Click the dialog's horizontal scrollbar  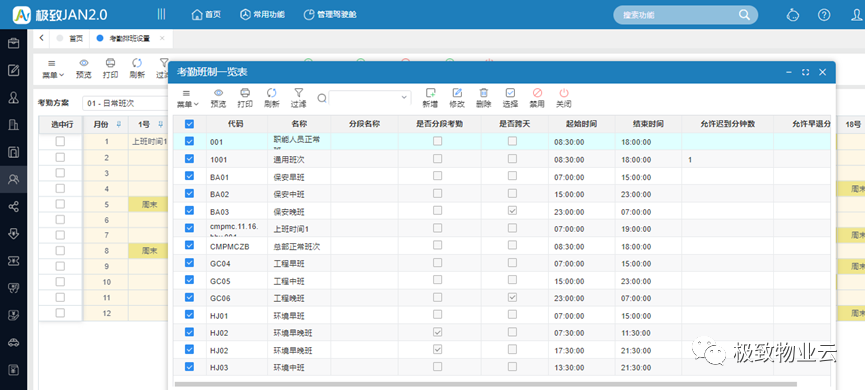tap(485, 384)
